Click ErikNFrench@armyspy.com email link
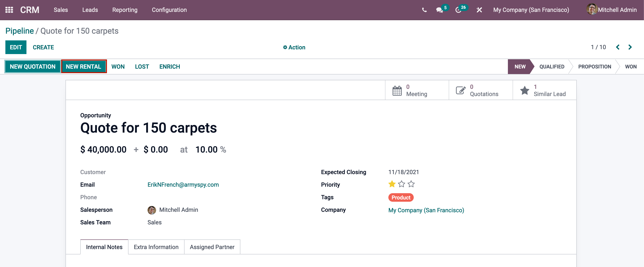644x267 pixels. point(183,185)
